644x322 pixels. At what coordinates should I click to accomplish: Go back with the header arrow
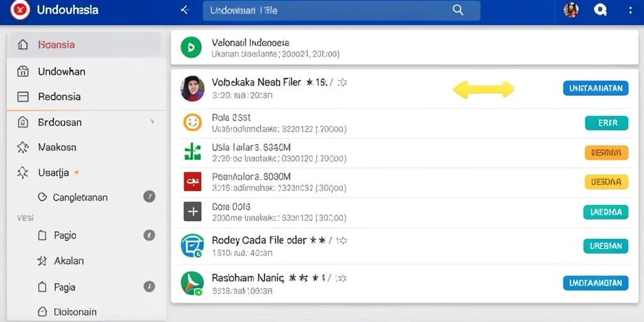[186, 10]
